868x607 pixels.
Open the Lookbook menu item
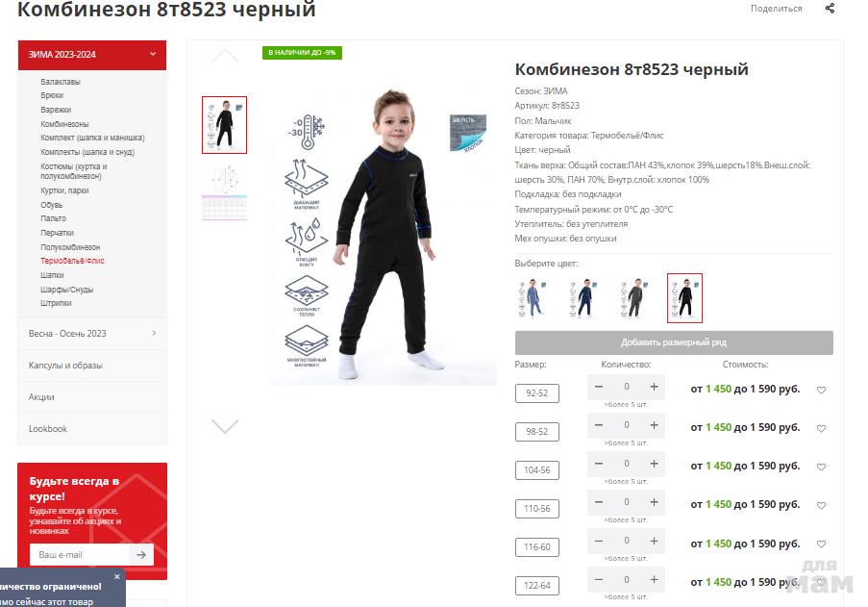pos(48,429)
